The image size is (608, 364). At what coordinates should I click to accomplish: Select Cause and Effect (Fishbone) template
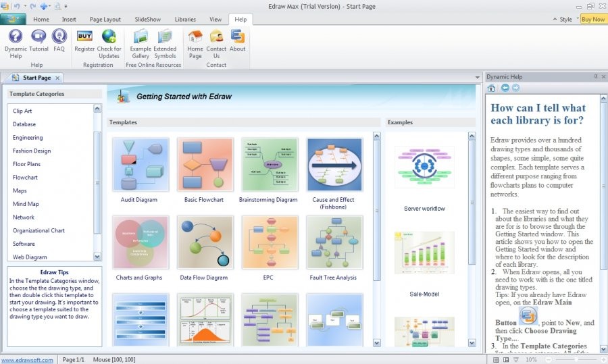tap(334, 165)
